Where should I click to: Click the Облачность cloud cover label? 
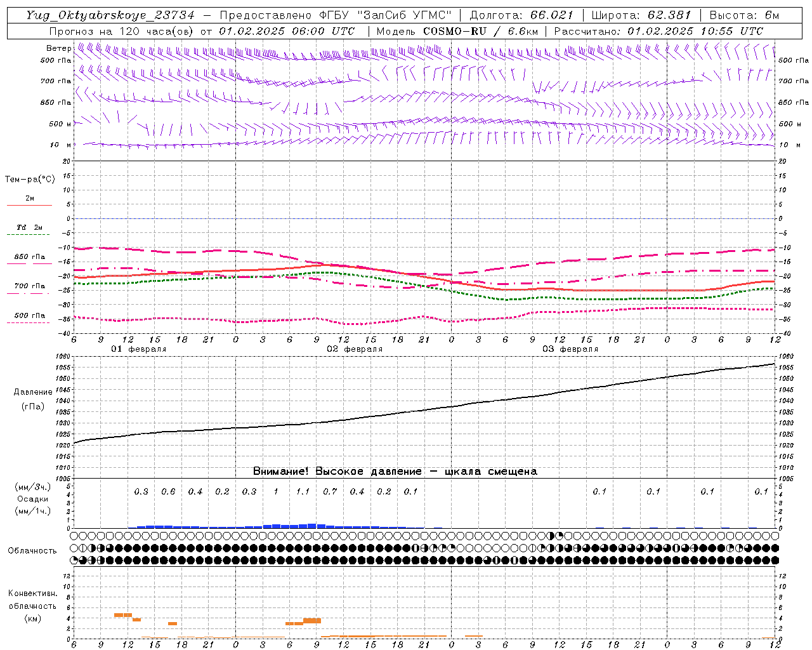[x=32, y=551]
